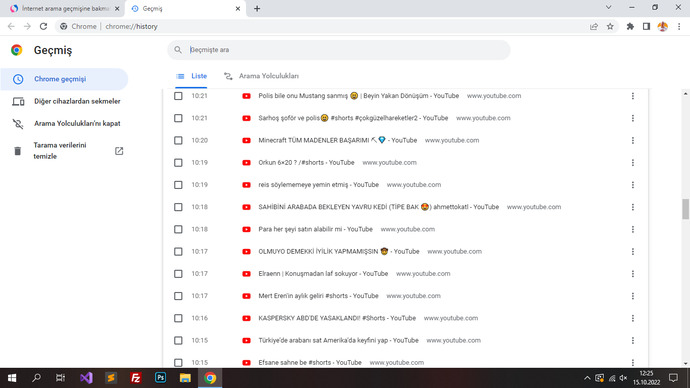Open the Polis bile onu Mustang sanmış link
690x388 pixels.
click(x=359, y=96)
